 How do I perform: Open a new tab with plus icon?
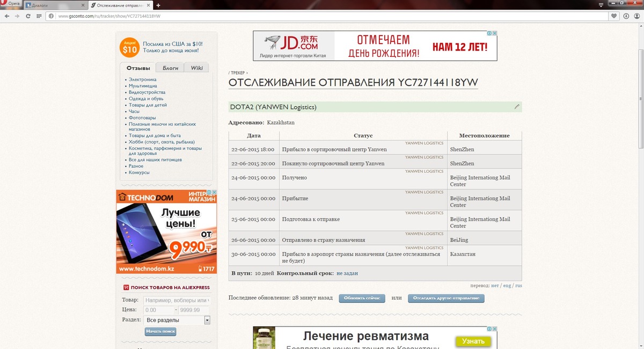point(158,5)
